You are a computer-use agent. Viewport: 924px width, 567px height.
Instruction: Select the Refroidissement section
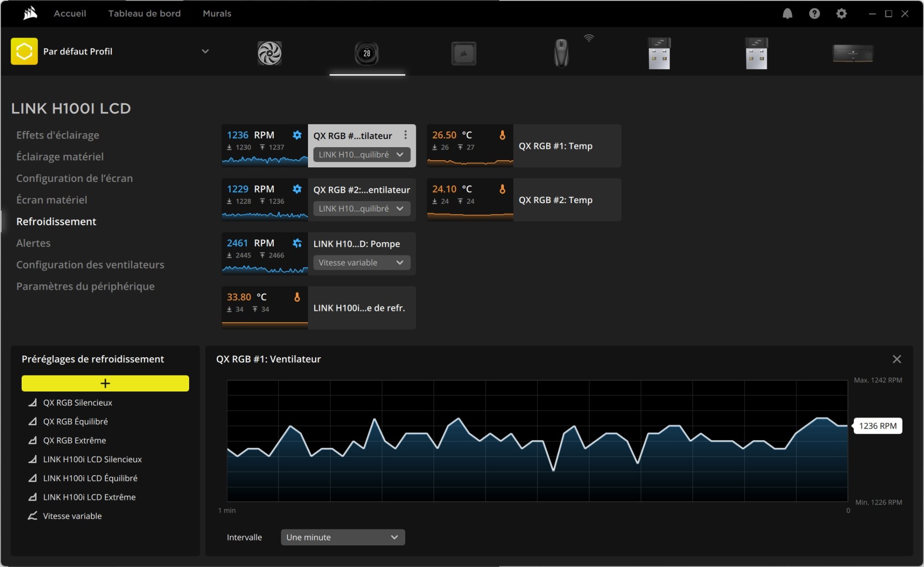tap(56, 222)
